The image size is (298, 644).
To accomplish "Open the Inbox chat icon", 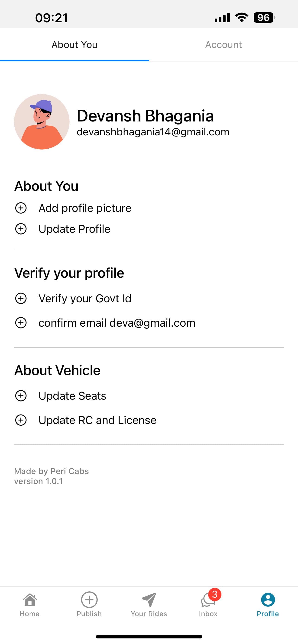I will click(x=208, y=600).
